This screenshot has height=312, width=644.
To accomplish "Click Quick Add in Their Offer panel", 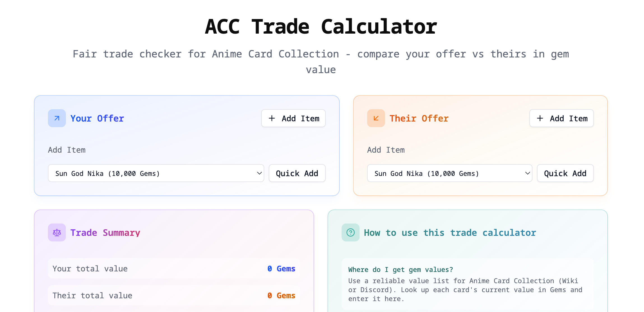I will 565,173.
